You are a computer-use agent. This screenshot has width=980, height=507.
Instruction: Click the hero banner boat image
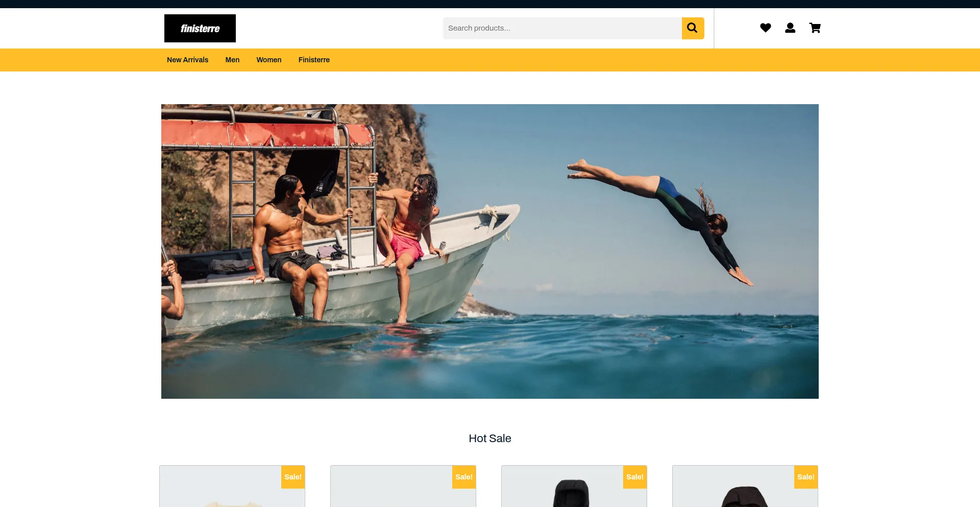(490, 251)
